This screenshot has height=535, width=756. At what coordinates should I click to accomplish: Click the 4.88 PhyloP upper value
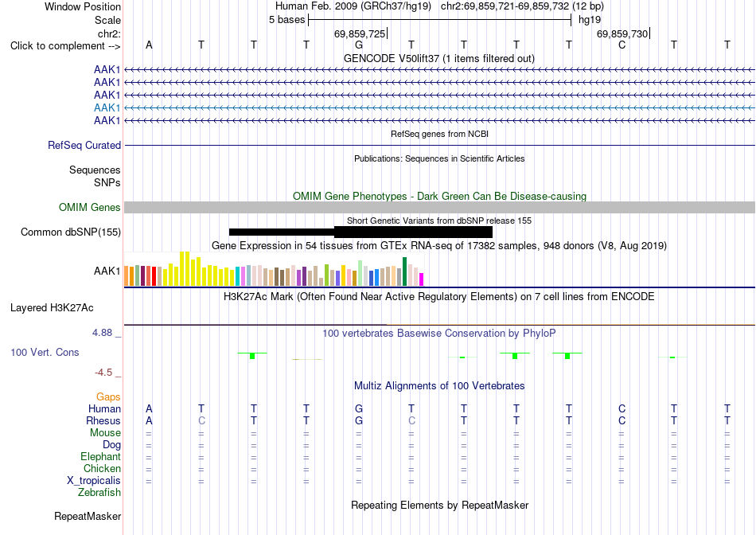pos(102,333)
